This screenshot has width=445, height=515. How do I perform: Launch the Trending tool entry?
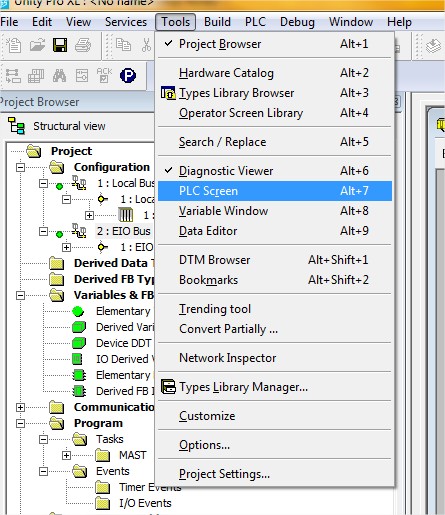click(275, 309)
